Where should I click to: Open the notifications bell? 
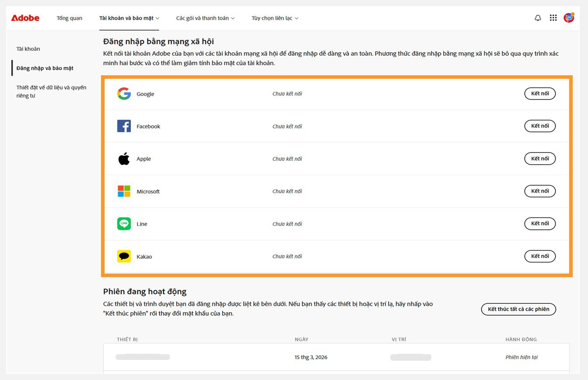(x=538, y=18)
